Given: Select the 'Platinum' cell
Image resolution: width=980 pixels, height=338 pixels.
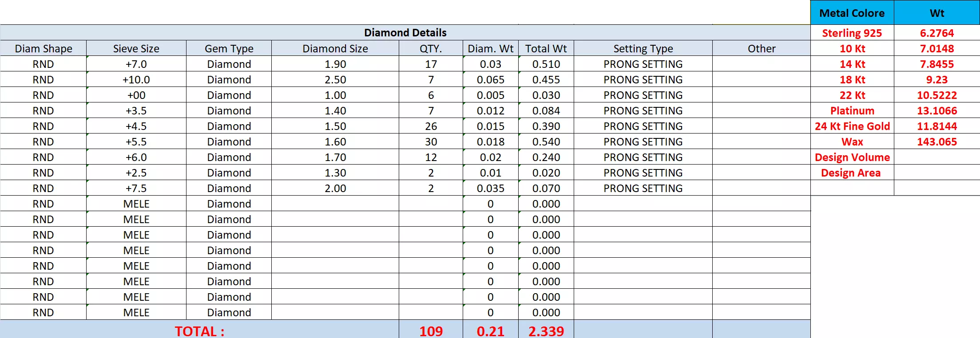Looking at the screenshot, I should [x=852, y=110].
